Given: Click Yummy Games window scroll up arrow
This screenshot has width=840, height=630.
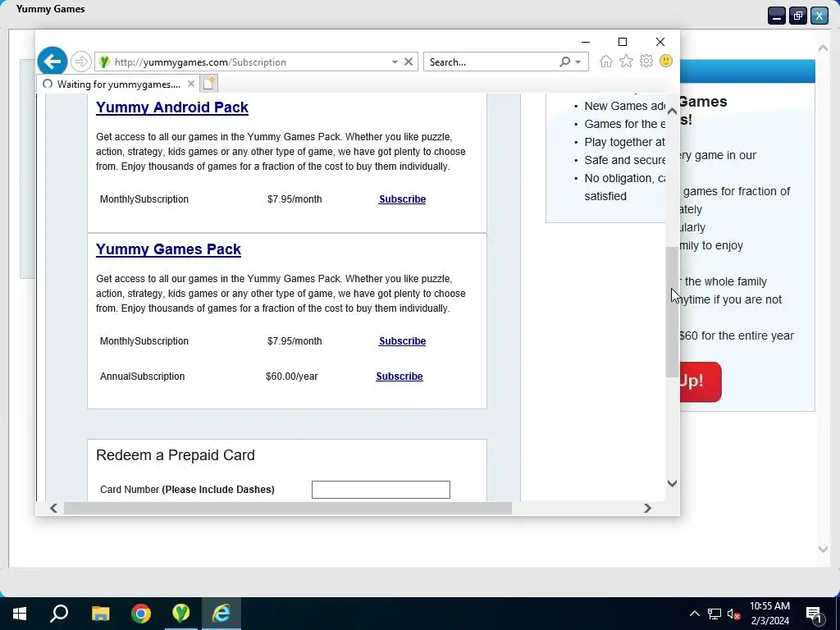Looking at the screenshot, I should 823,48.
